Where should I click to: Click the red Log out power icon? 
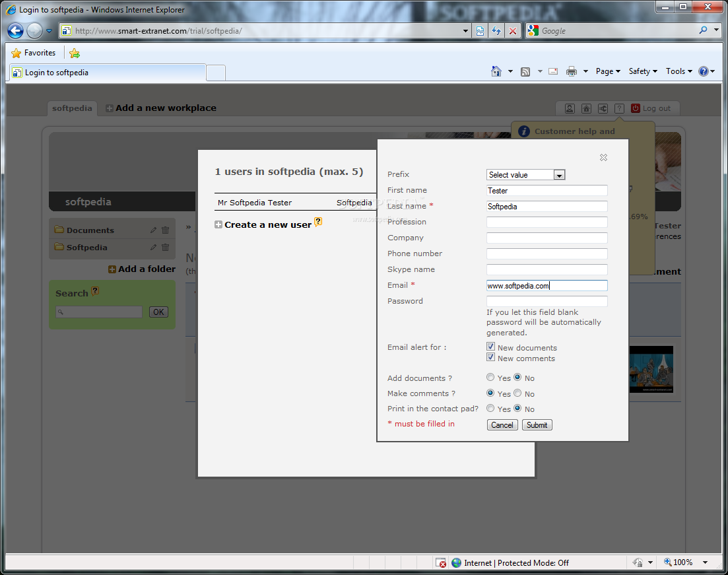[636, 108]
